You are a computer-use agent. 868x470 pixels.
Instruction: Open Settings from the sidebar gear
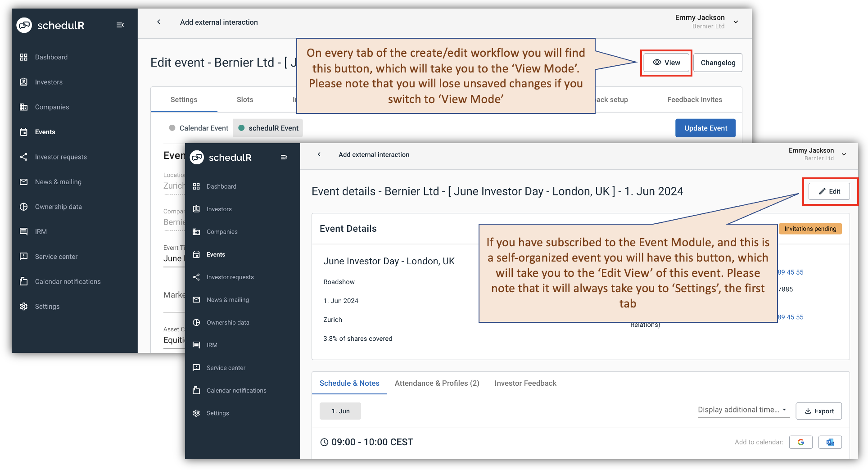click(217, 413)
